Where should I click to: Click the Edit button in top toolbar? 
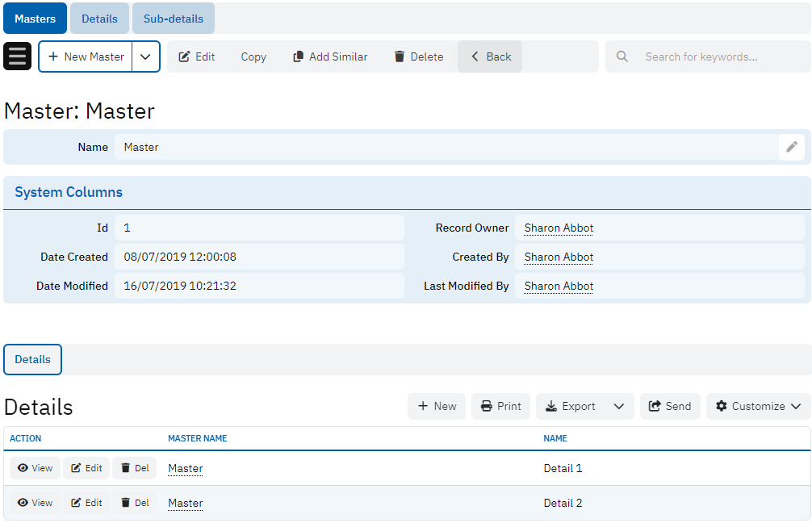pos(196,56)
